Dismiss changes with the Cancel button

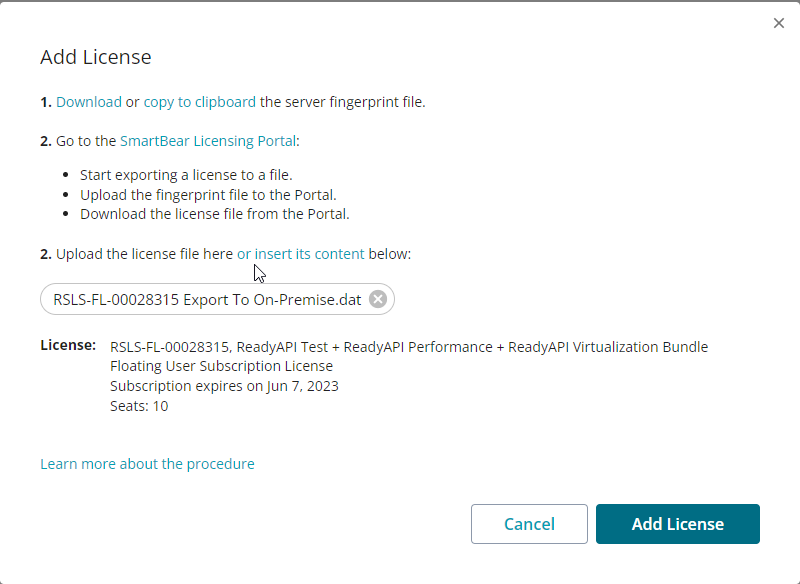coord(529,523)
